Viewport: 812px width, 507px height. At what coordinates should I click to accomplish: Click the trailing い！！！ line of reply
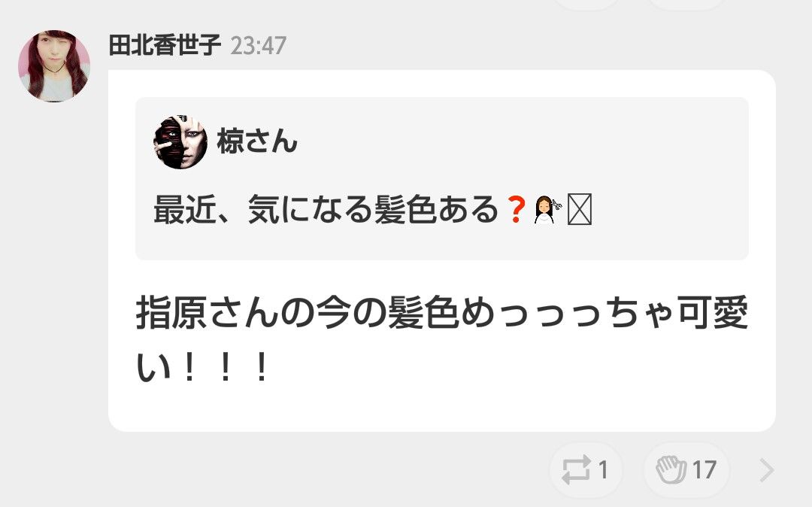(203, 366)
